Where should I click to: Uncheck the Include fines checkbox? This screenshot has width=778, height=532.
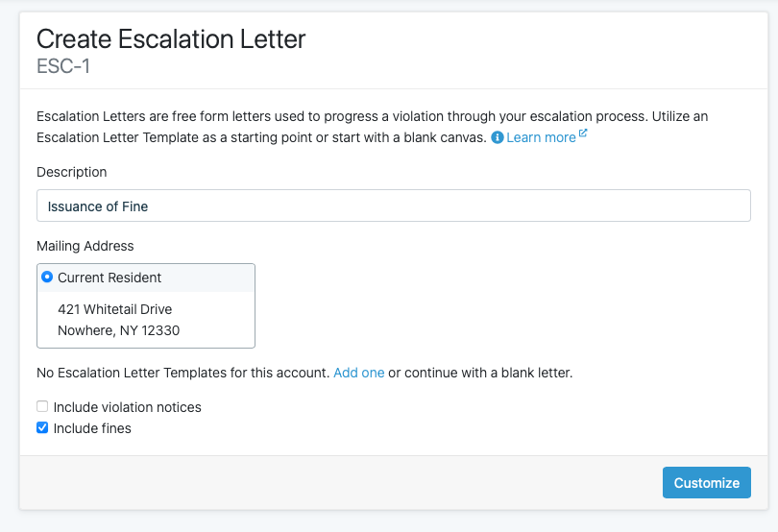coord(42,427)
